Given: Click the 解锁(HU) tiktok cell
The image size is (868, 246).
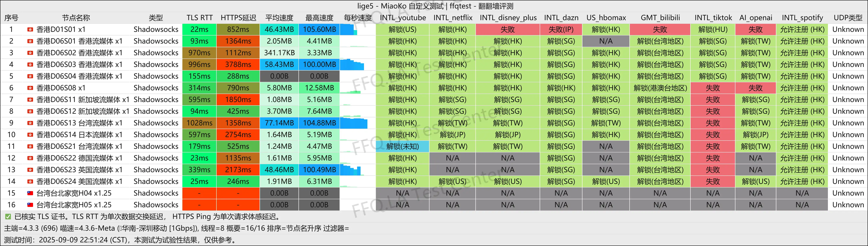Looking at the screenshot, I should tap(713, 30).
